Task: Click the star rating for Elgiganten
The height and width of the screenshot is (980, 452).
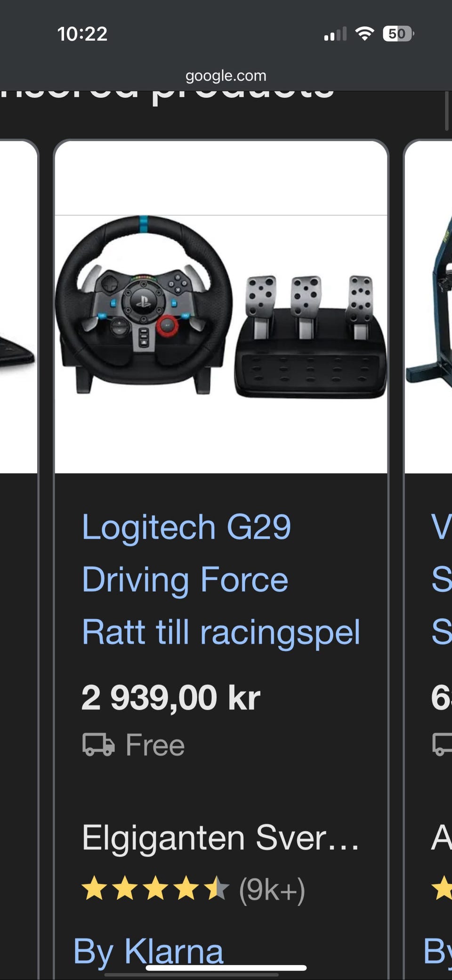Action: pos(155,888)
